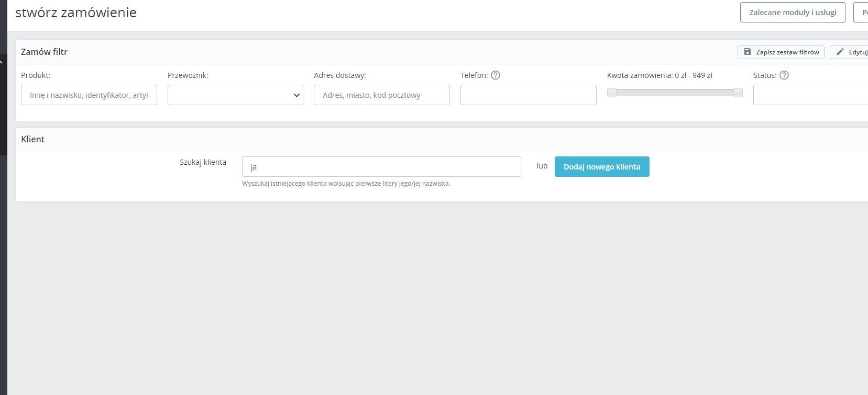868x395 pixels.
Task: Focus the Telefon input field
Action: click(529, 95)
